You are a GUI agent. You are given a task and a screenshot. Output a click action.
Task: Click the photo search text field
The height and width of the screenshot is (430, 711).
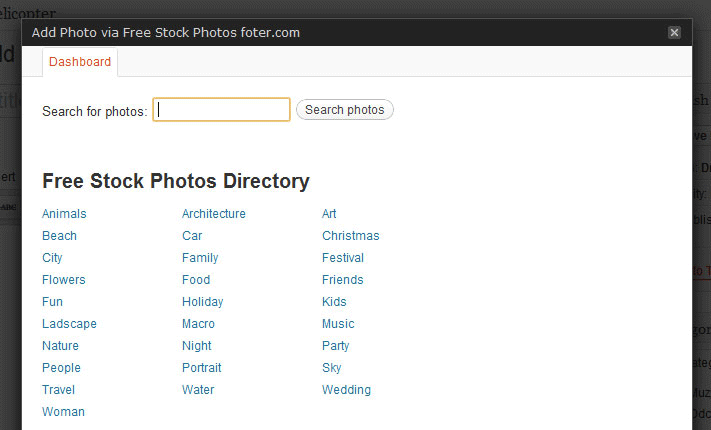[222, 110]
